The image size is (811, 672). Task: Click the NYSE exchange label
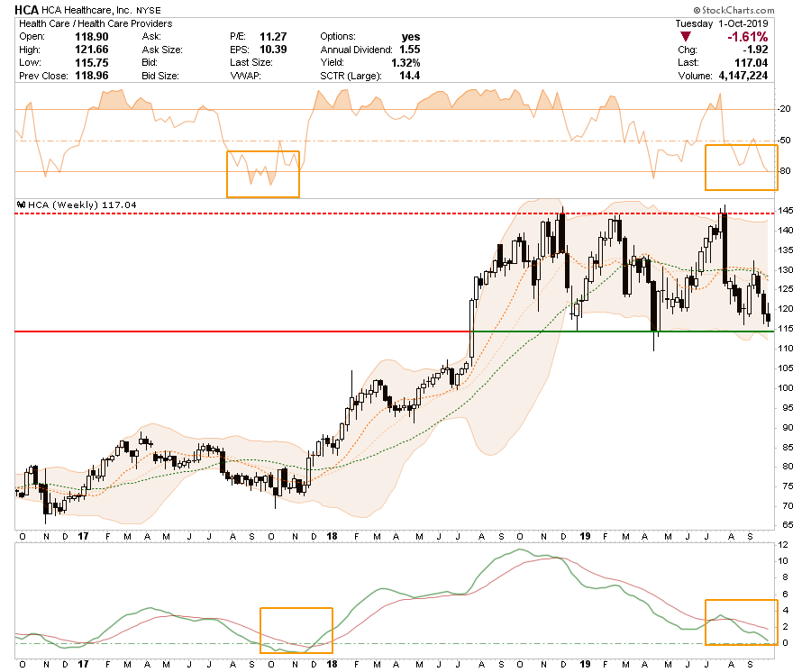pyautogui.click(x=148, y=10)
